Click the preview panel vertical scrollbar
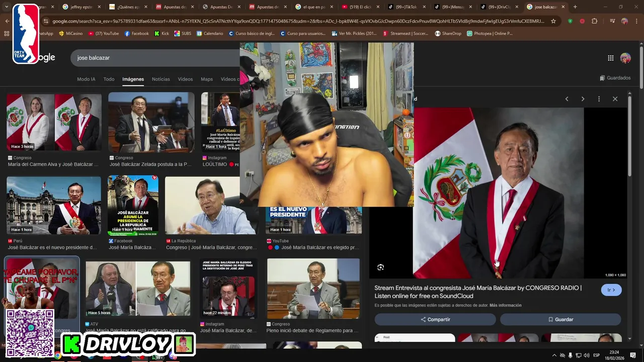 point(629,136)
